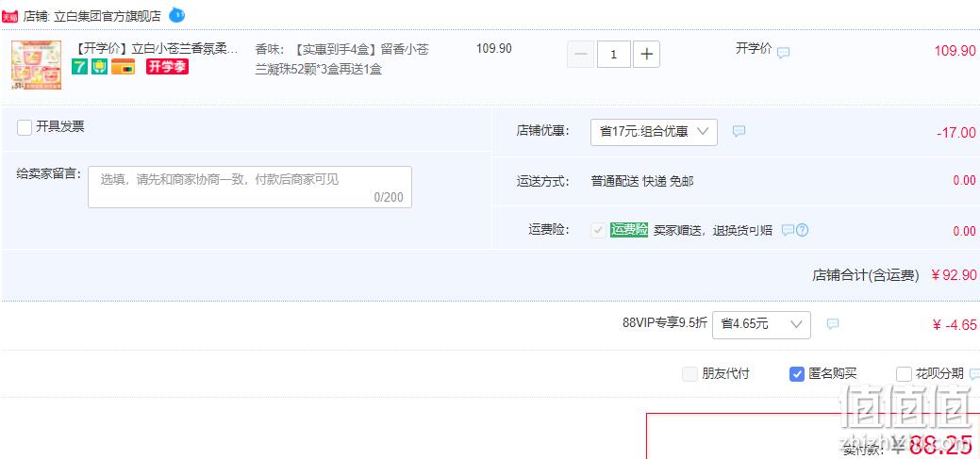Click the red 开学季 promotion tag
Image resolution: width=980 pixels, height=459 pixels.
click(167, 66)
